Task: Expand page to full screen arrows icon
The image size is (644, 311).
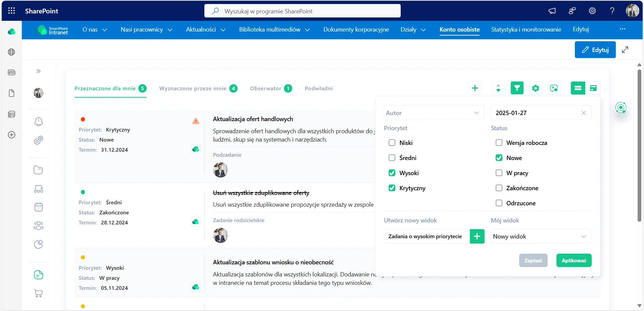Action: click(x=625, y=50)
